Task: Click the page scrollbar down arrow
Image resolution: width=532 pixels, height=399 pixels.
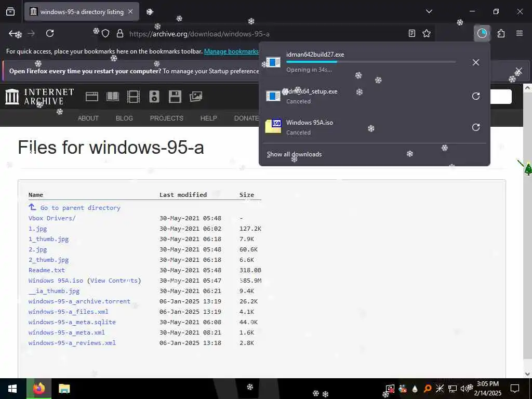Action: point(527,374)
